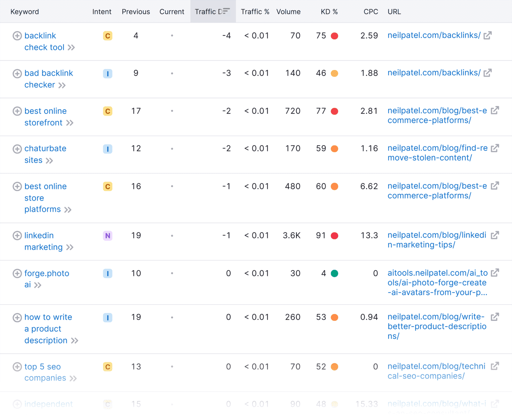The height and width of the screenshot is (420, 512).
Task: Click the red KD indicator dot for linkedin marketing
Action: pyautogui.click(x=335, y=235)
